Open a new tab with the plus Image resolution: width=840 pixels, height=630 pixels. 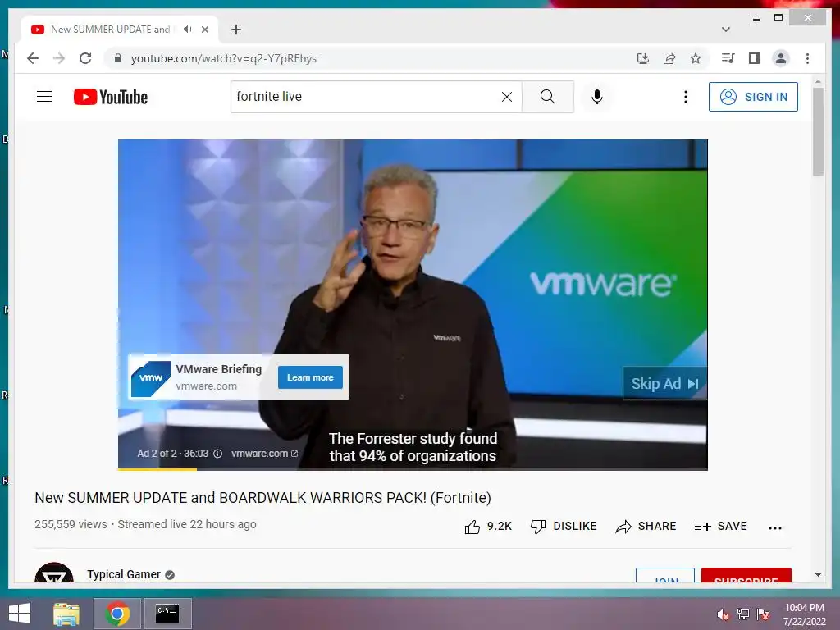coord(236,30)
